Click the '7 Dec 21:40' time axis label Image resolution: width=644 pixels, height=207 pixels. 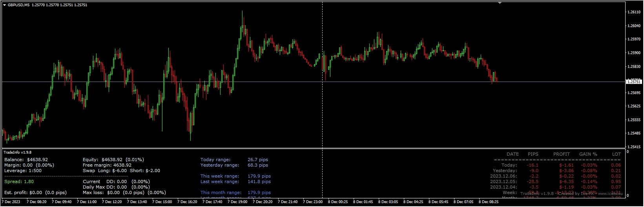point(288,202)
